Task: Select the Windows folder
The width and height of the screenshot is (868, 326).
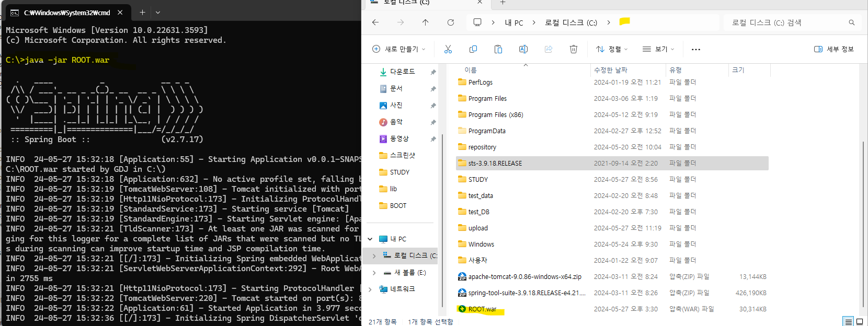Action: [612, 244]
